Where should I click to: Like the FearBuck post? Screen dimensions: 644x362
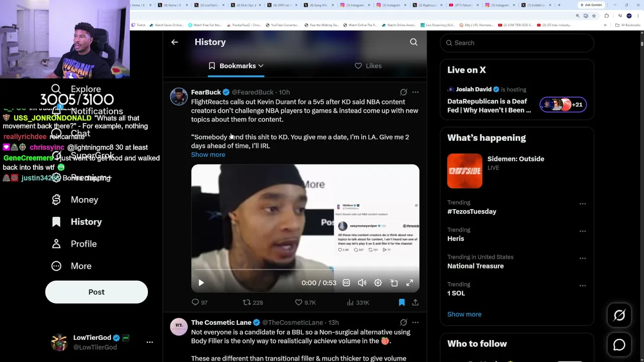305,302
